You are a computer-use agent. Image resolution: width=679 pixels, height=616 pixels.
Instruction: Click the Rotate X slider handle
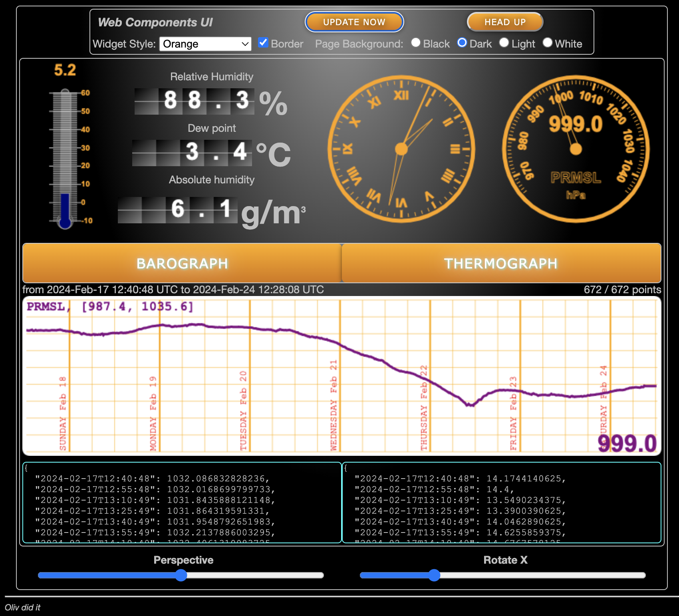434,575
